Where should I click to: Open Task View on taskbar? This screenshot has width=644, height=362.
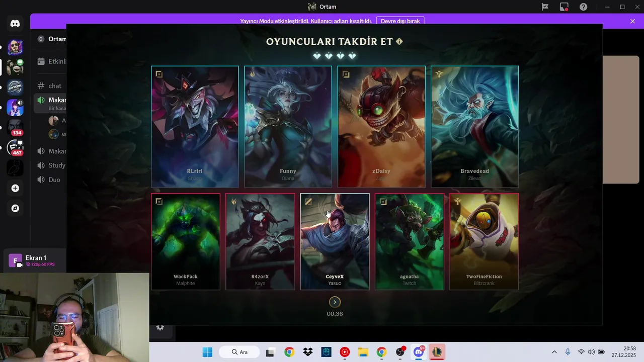270,352
